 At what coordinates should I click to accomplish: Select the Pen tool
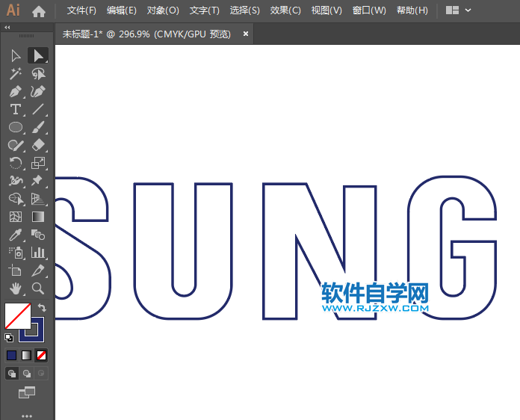16,91
